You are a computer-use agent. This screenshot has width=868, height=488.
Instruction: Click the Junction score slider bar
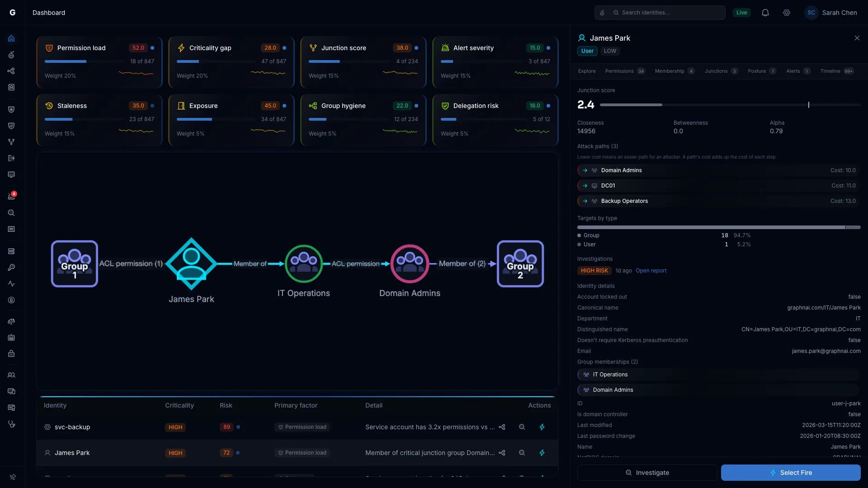(x=730, y=105)
